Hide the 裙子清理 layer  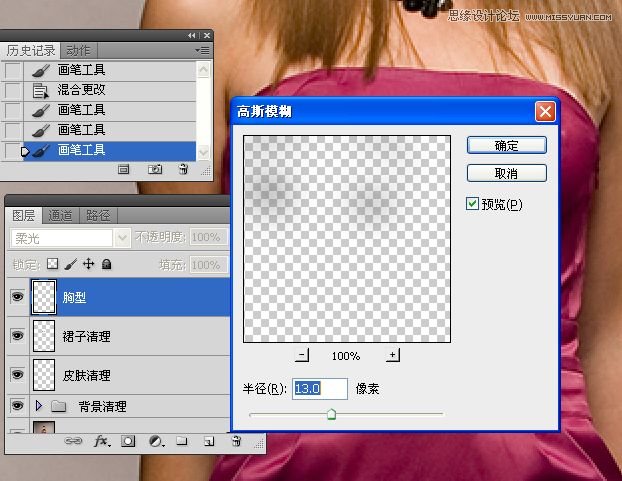17,336
